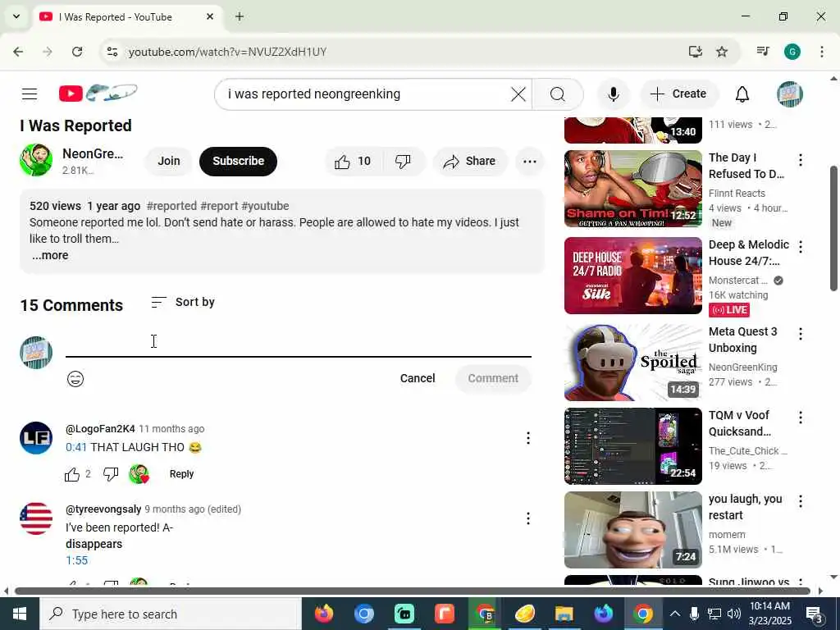Like the comment by @LogoFan2K4
Screen dimensions: 840x630
[72, 474]
